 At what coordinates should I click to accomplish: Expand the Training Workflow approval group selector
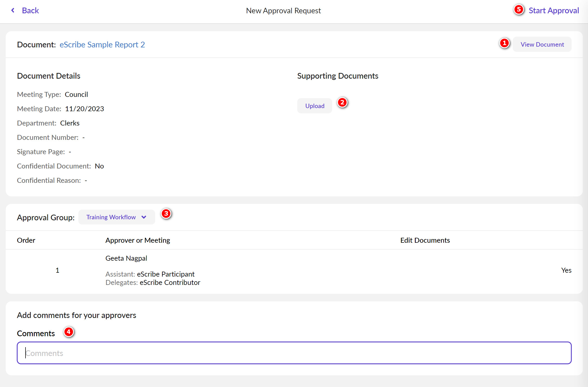116,217
